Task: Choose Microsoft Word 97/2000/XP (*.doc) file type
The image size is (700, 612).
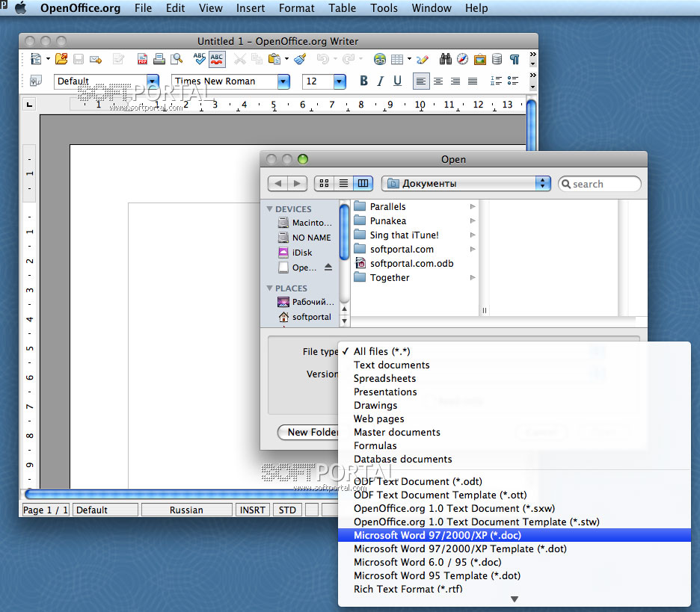Action: (515, 535)
